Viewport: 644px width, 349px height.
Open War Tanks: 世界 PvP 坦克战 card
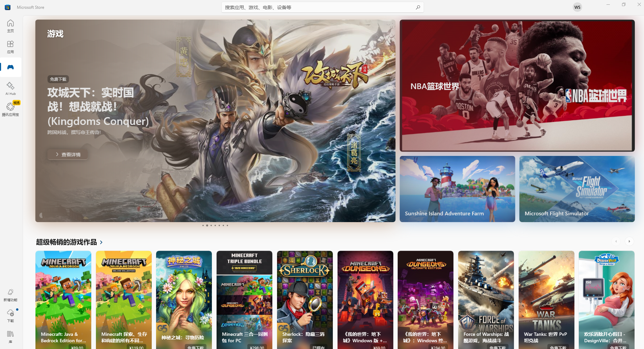(546, 300)
